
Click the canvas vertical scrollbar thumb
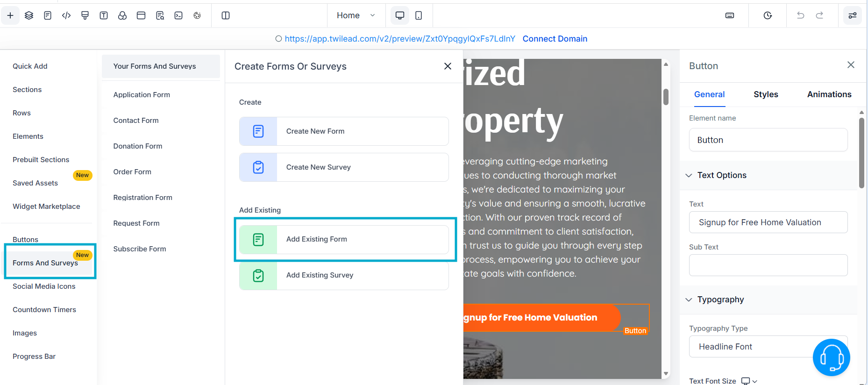click(x=666, y=97)
